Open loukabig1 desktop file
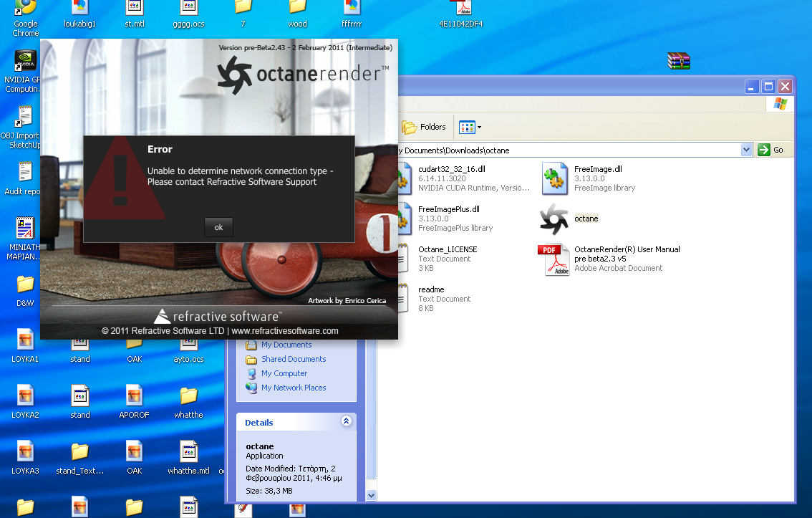The height and width of the screenshot is (518, 812). click(79, 14)
